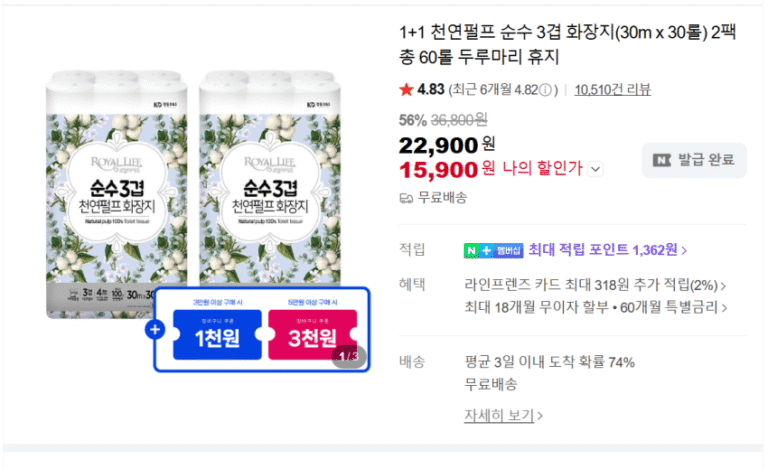Click the right toilet paper product image
Image resolution: width=768 pixels, height=469 pixels.
tap(270, 179)
